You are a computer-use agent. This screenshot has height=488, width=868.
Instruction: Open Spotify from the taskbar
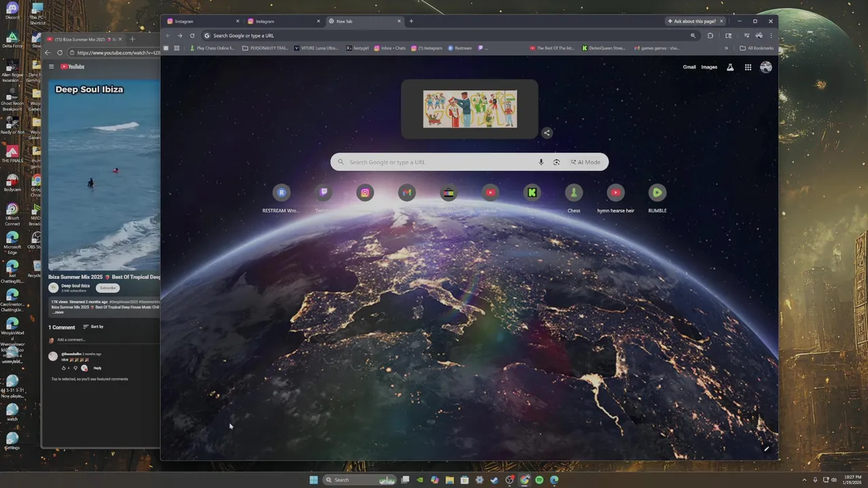click(x=539, y=480)
